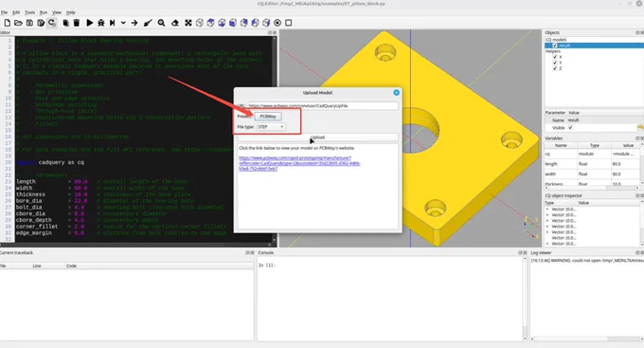644x348 pixels.
Task: Click the Render play button
Action: [x=90, y=23]
